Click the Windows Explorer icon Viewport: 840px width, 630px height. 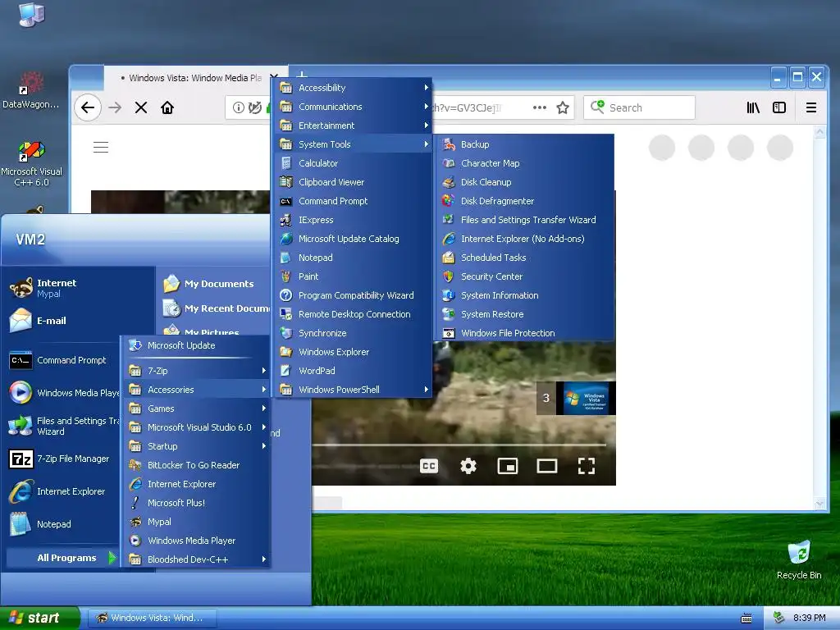286,352
